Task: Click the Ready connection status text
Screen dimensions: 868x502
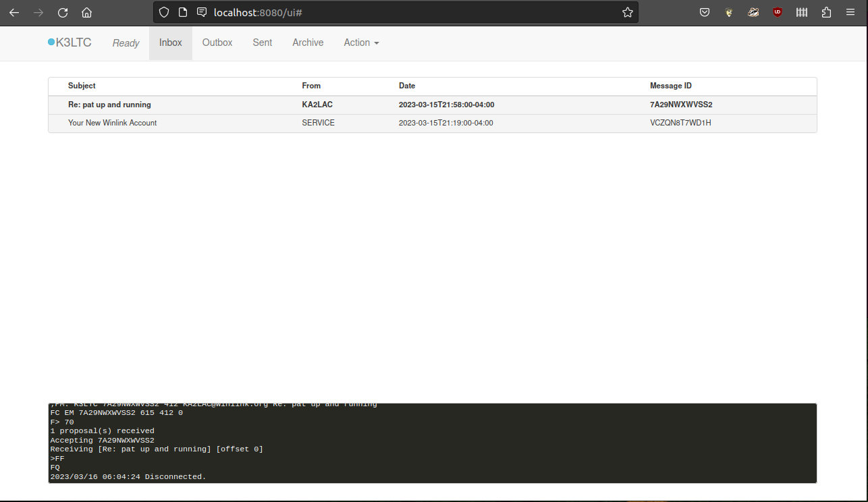Action: (x=126, y=43)
